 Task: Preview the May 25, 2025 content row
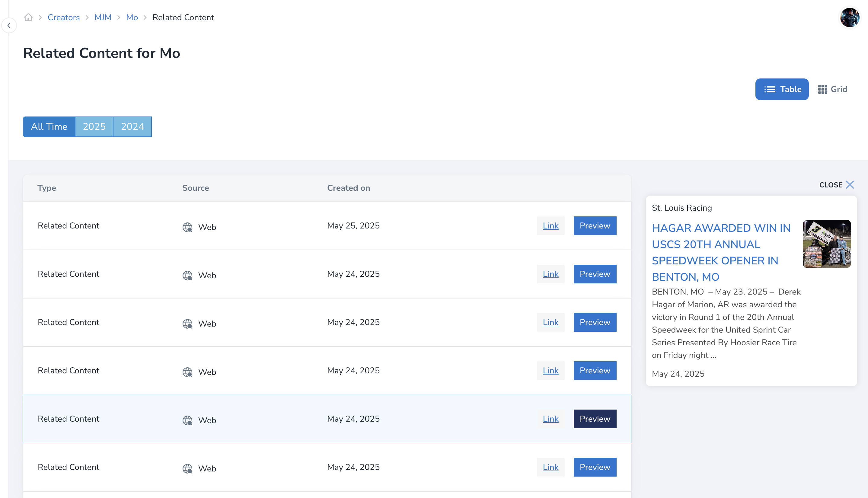595,226
